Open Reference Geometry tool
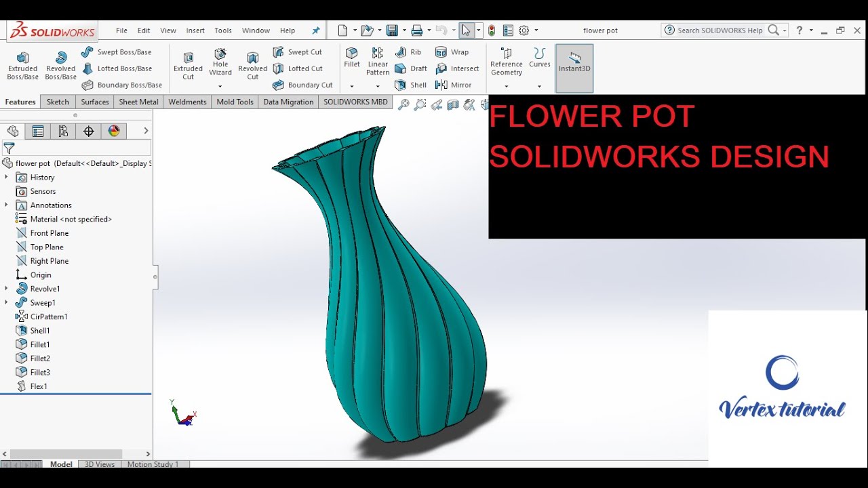The width and height of the screenshot is (868, 488). tap(507, 62)
